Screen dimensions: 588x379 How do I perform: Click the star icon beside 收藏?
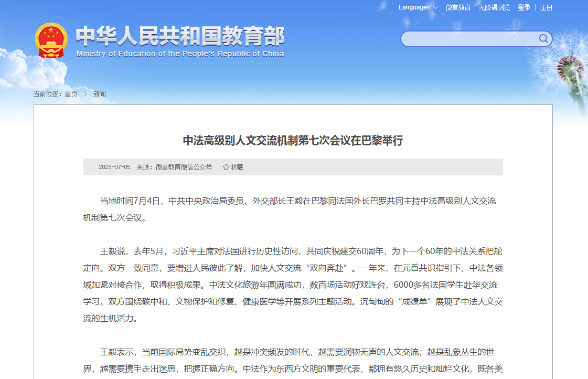point(226,167)
